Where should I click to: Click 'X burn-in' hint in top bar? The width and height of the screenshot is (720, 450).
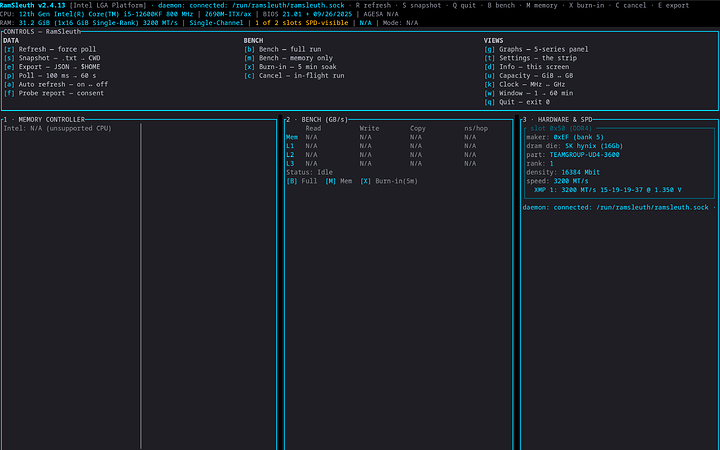tap(586, 6)
